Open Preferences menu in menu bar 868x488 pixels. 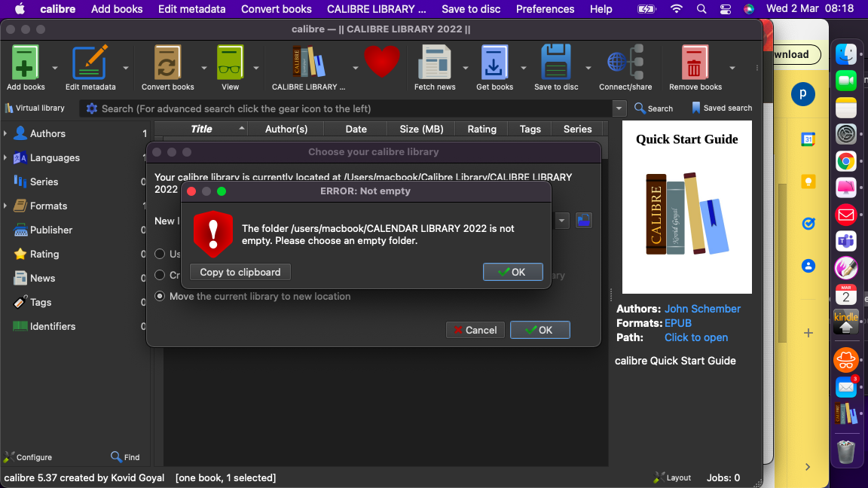point(545,9)
